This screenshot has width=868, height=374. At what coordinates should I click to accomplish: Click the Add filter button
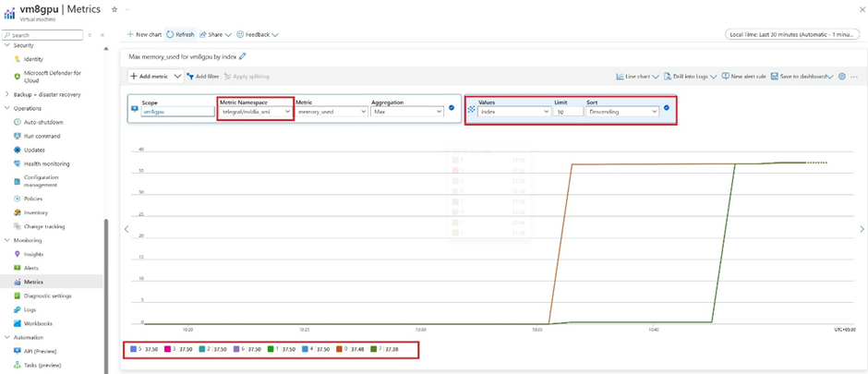pyautogui.click(x=202, y=77)
